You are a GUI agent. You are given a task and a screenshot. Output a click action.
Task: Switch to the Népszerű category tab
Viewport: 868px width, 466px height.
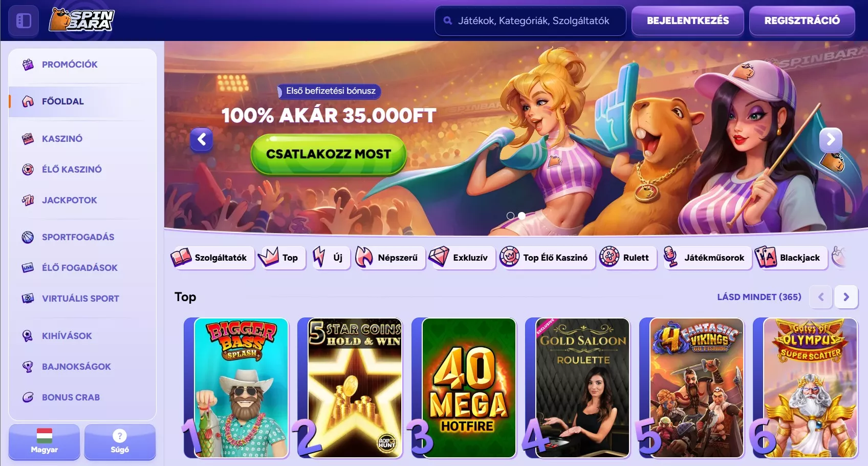point(390,258)
